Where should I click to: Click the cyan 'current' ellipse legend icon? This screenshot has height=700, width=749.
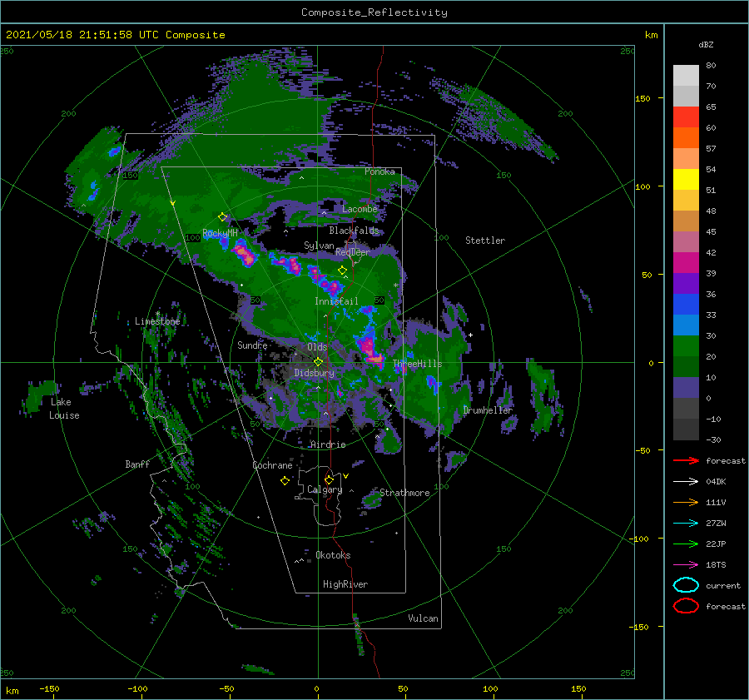click(x=686, y=585)
